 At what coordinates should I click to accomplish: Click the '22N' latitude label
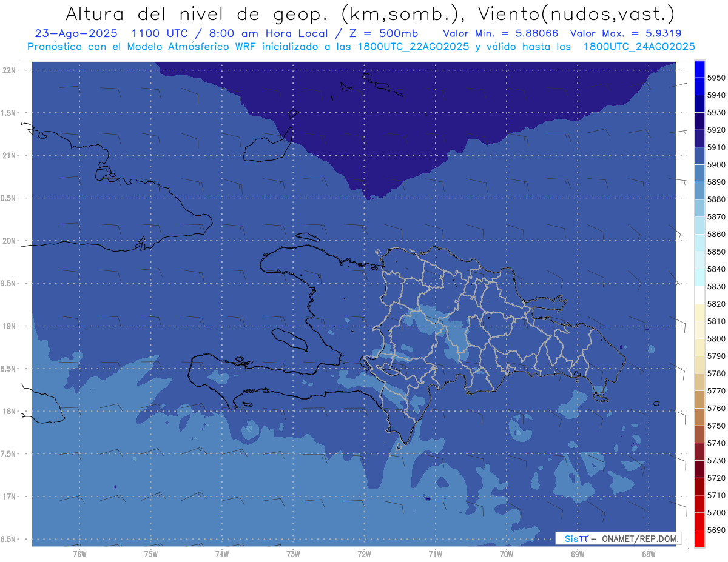10,70
